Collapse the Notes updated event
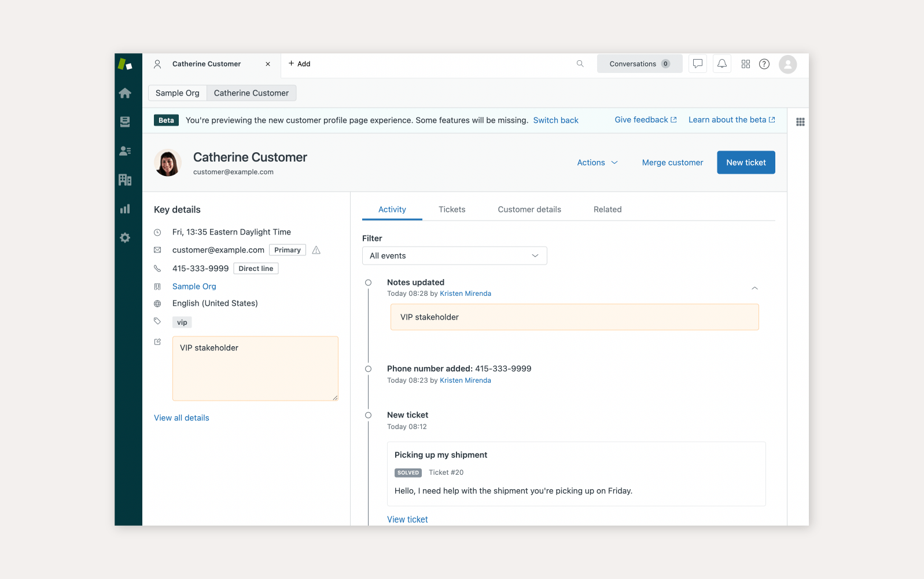 (x=754, y=288)
